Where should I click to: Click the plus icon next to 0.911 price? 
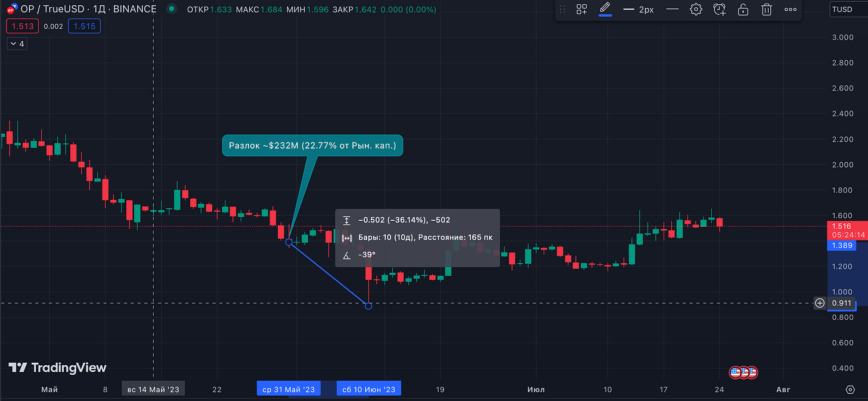(x=820, y=303)
